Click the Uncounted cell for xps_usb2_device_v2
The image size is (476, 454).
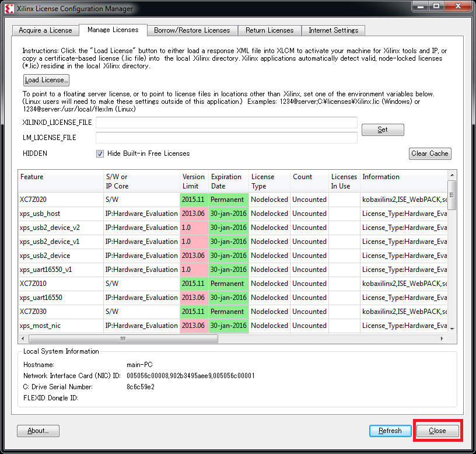click(309, 228)
